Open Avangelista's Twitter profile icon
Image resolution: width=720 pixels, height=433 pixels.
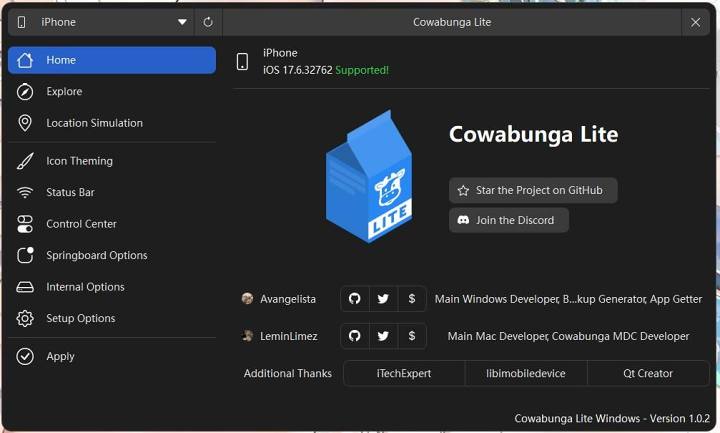(x=383, y=299)
